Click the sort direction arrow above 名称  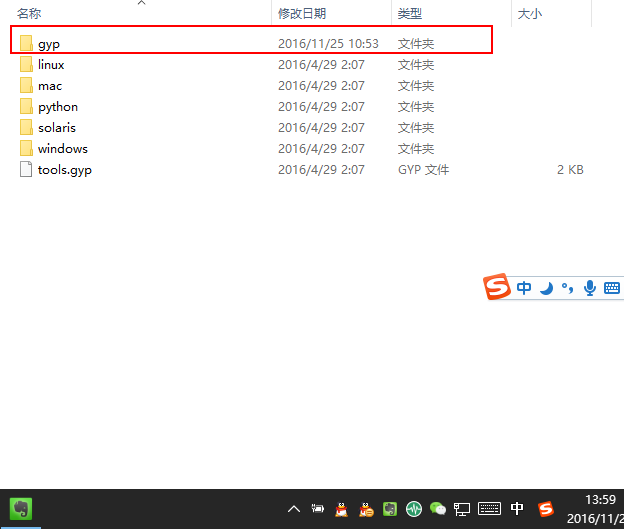141,3
